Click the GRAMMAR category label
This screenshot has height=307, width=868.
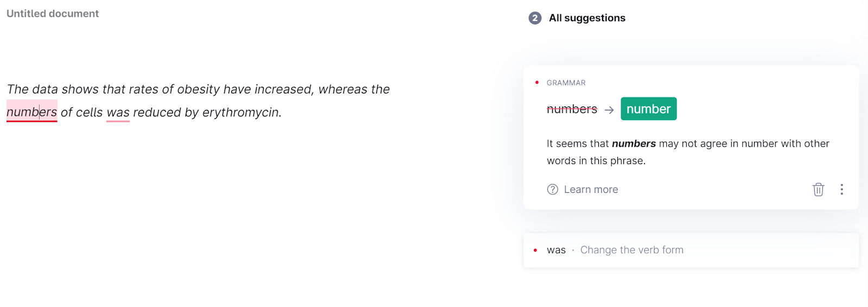click(566, 83)
